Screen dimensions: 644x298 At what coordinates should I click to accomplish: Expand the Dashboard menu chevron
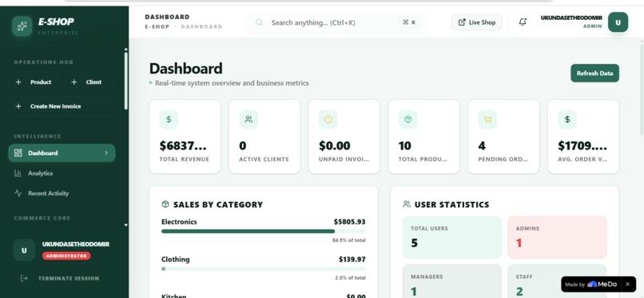106,153
